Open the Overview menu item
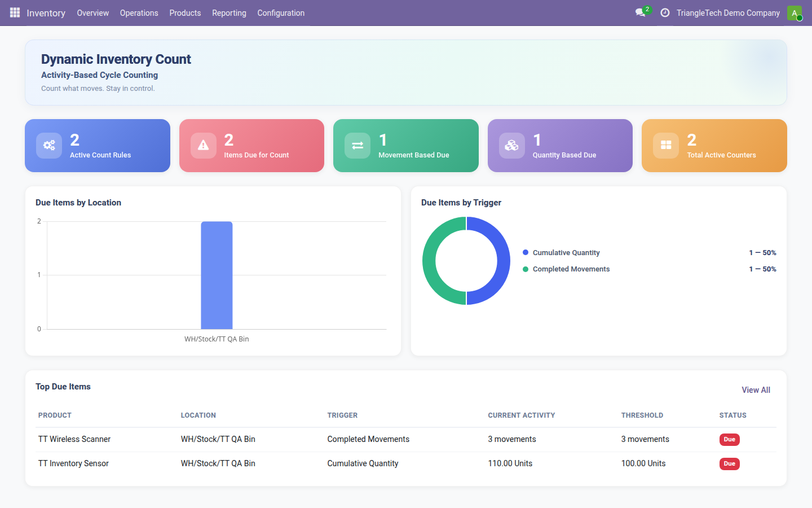Screen dimensions: 812x508 pyautogui.click(x=93, y=13)
